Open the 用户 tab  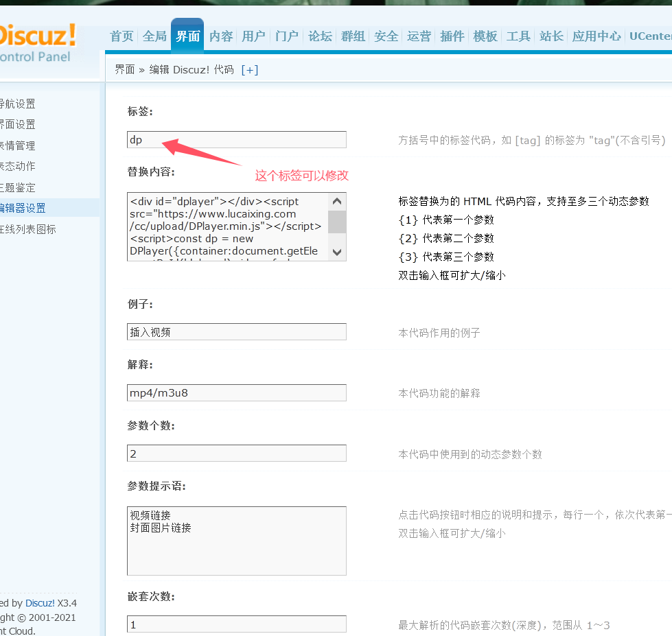[253, 36]
